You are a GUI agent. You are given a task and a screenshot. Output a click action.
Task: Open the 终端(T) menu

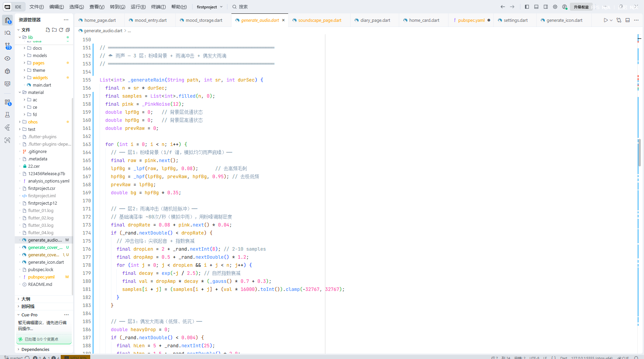point(158,7)
